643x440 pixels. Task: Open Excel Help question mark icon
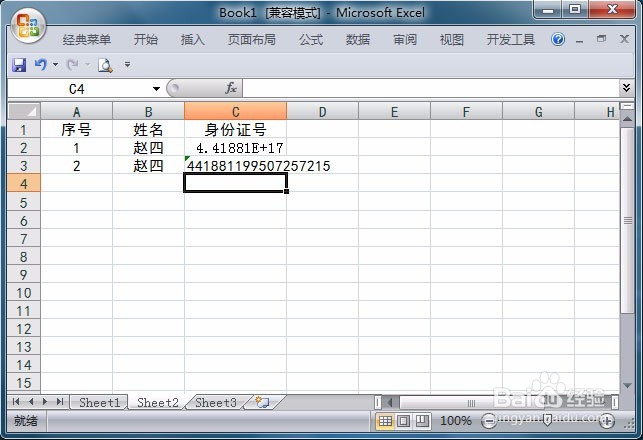558,39
